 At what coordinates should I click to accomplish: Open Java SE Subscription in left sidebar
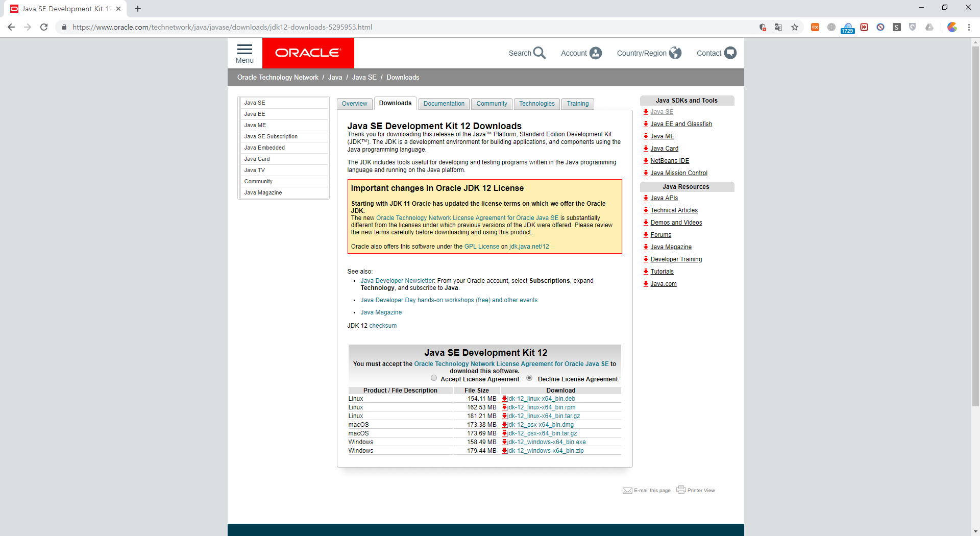[284, 136]
